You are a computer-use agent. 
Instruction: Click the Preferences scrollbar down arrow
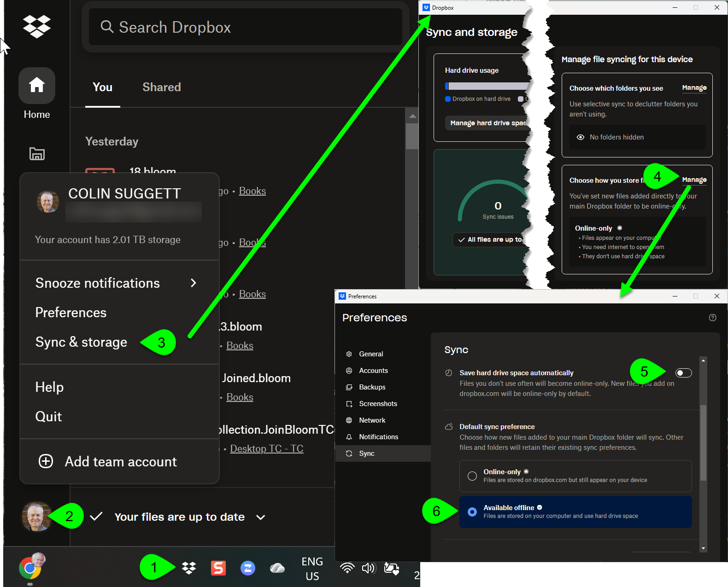(703, 548)
